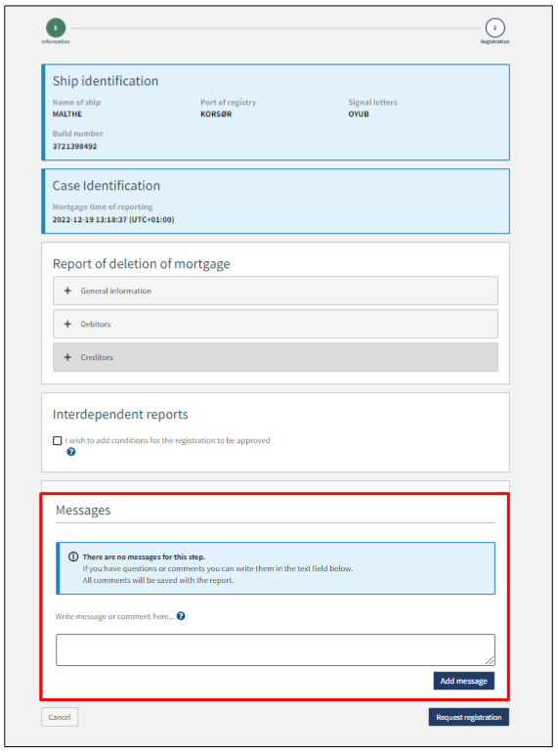Click the Add message button
The width and height of the screenshot is (558, 756).
[x=463, y=681]
